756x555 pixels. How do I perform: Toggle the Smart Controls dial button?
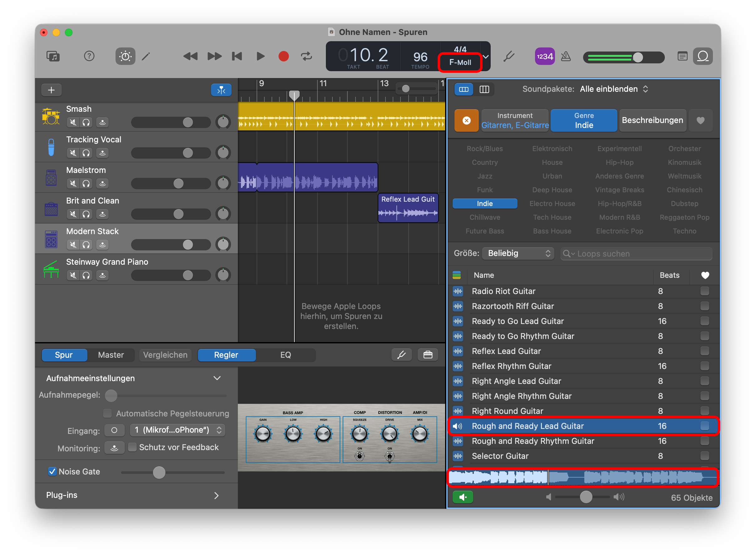125,56
